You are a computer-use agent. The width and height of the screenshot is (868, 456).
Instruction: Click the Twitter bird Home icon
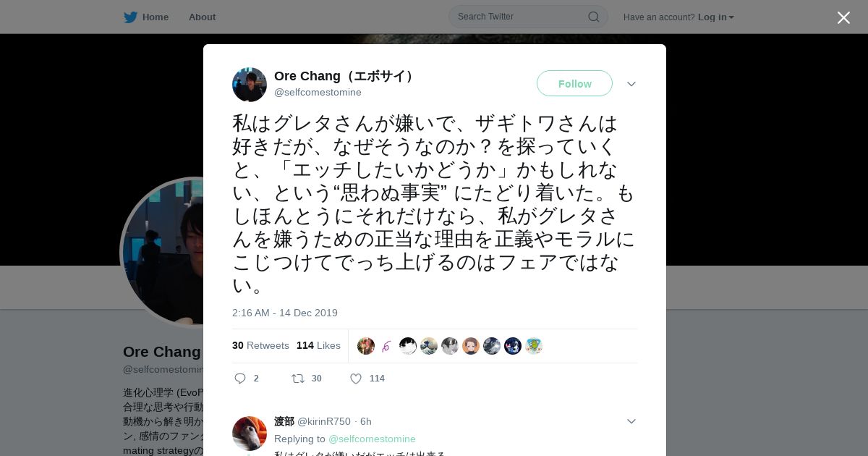tap(130, 17)
